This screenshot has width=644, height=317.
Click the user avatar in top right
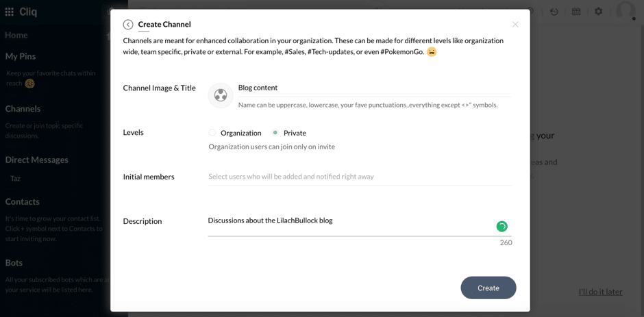point(626,10)
